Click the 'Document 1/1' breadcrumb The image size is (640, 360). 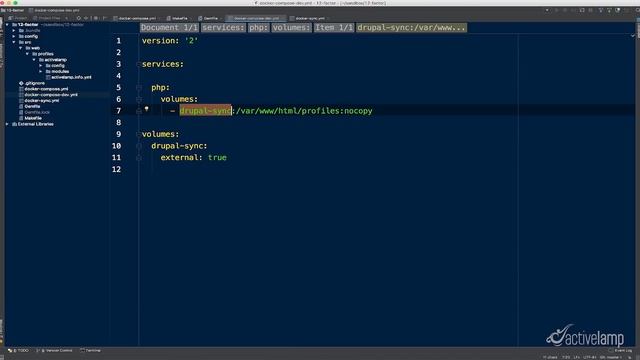click(x=169, y=28)
